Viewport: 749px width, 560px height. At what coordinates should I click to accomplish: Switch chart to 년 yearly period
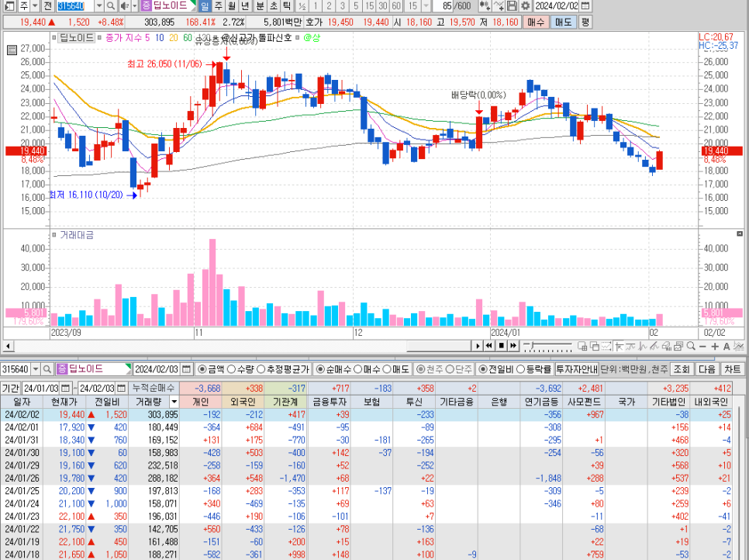coord(245,5)
